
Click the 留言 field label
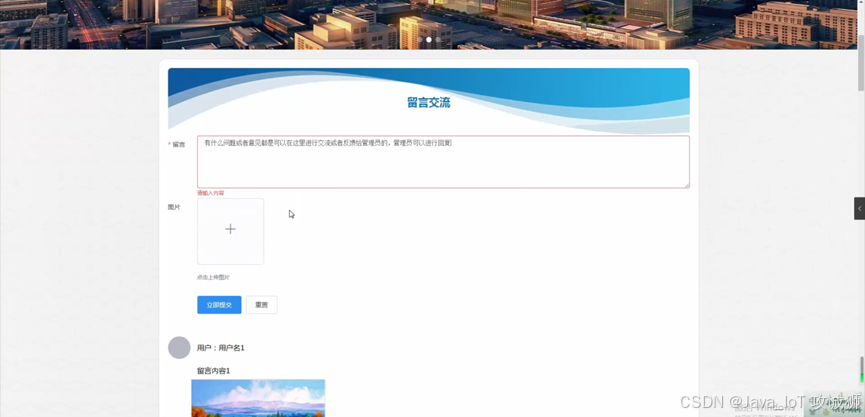coord(179,145)
